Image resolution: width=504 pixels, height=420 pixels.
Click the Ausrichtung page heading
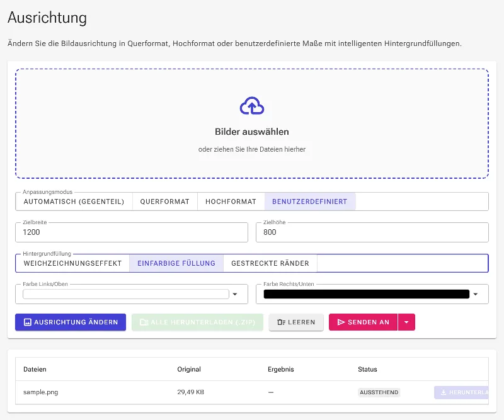[47, 18]
